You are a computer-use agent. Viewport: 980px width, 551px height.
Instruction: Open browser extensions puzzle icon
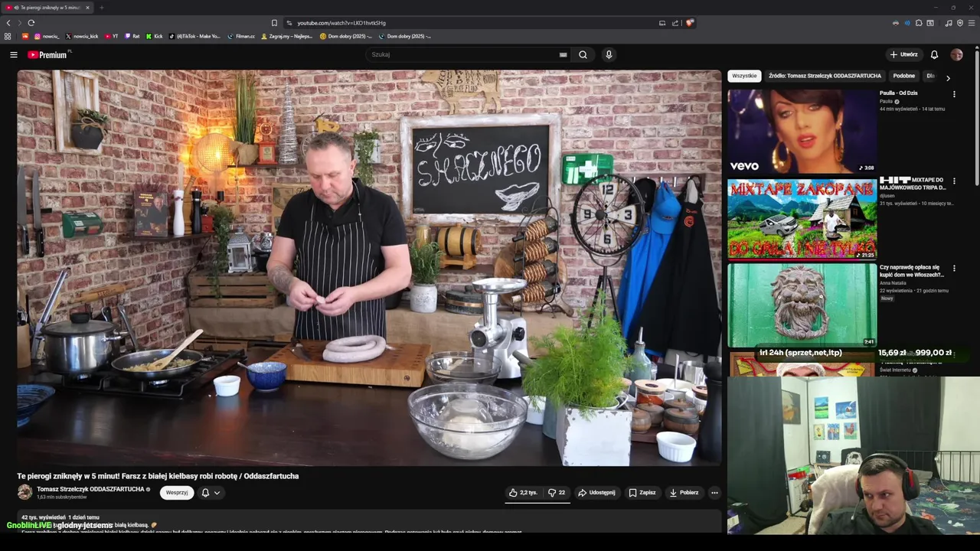click(919, 23)
